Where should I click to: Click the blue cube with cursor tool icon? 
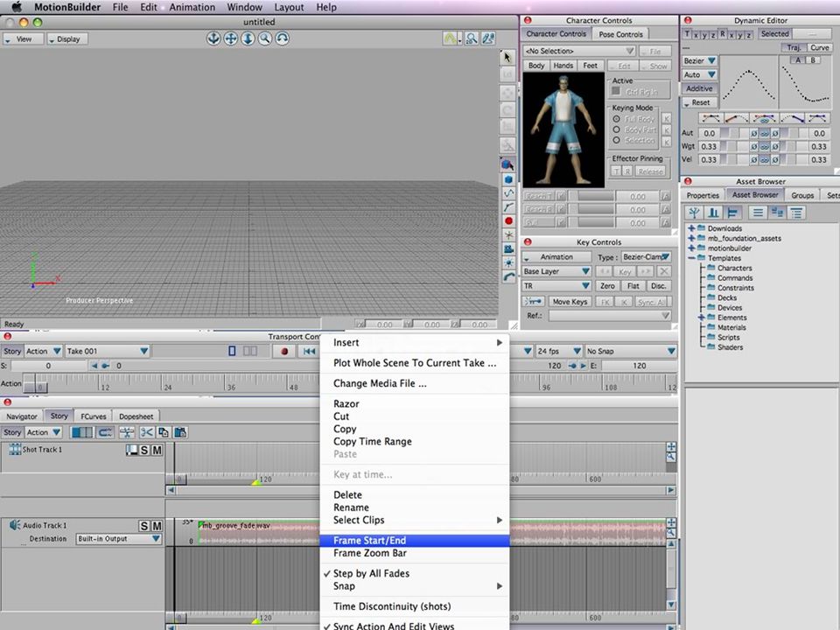coord(507,164)
